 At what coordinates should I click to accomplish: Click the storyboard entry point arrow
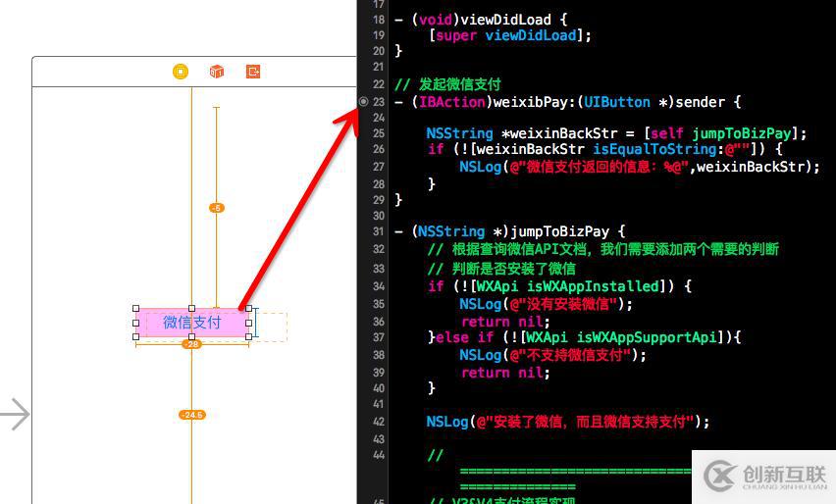pyautogui.click(x=15, y=414)
